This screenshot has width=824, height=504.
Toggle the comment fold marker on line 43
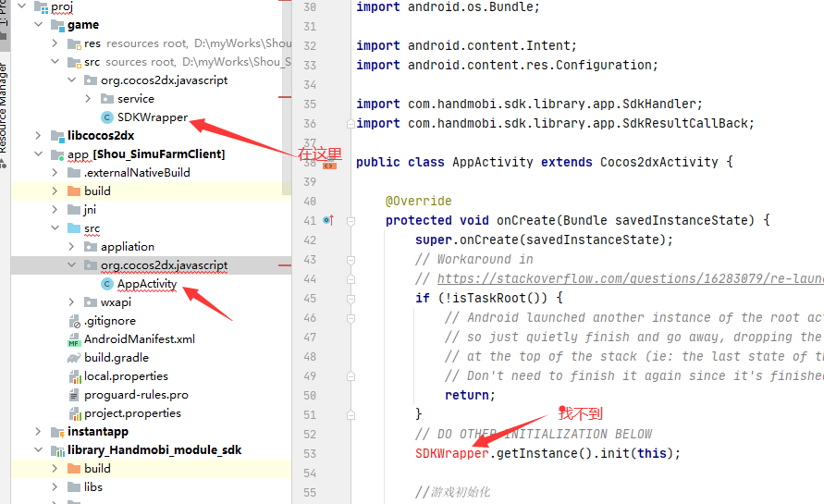(351, 260)
